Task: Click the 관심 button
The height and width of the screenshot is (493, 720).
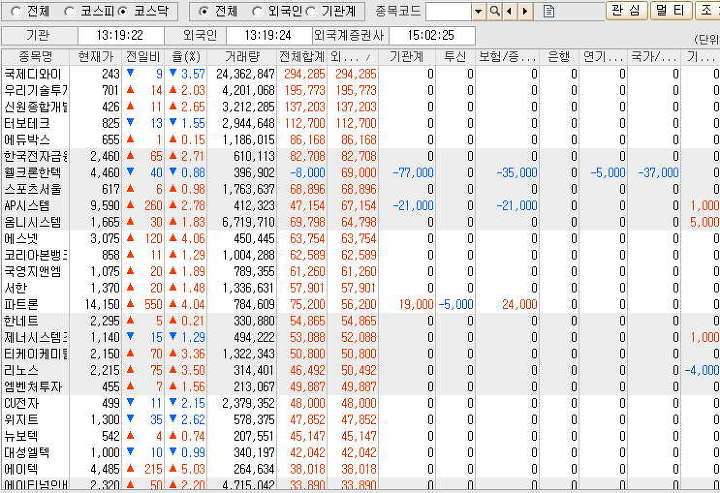Action: (627, 11)
